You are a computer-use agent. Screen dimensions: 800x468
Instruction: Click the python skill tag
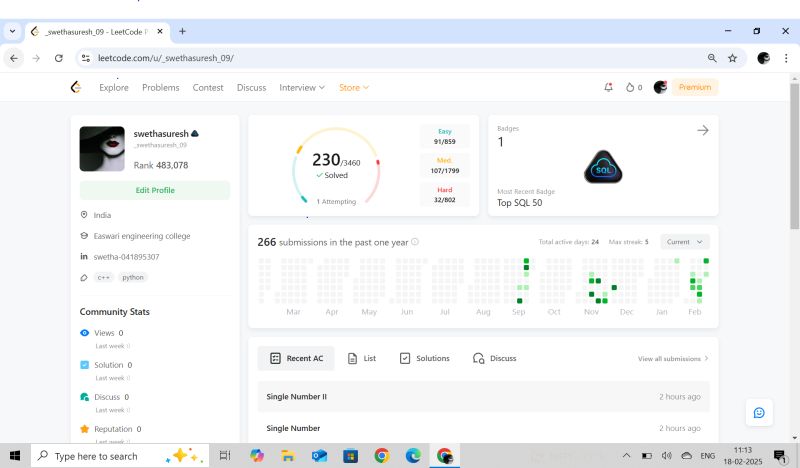[133, 278]
